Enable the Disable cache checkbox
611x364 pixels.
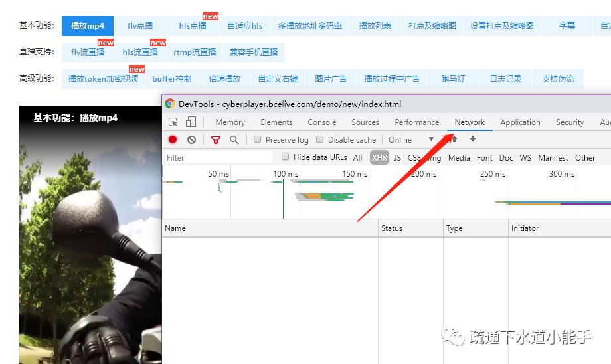coord(319,139)
